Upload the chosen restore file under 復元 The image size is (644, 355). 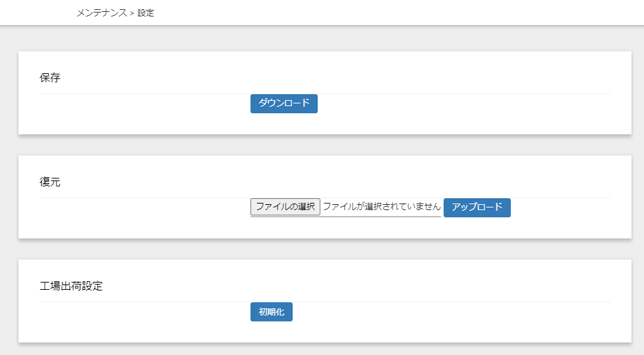pyautogui.click(x=477, y=207)
